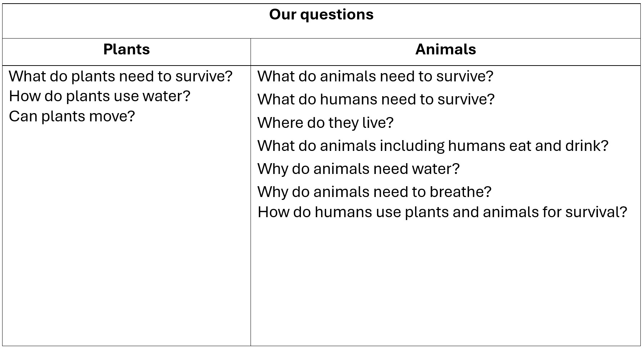Select the "Plants" column header
Screen dimensions: 644x349
126,49
